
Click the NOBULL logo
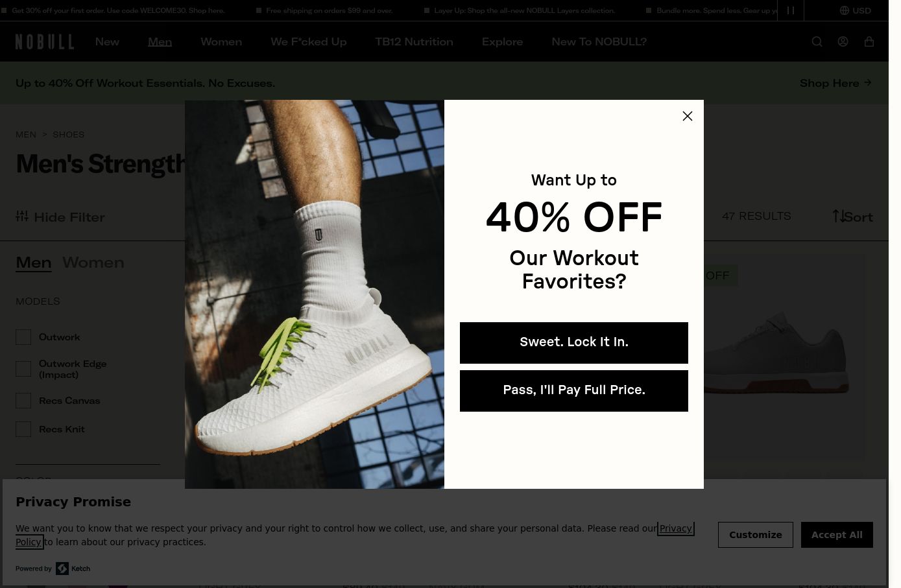click(45, 41)
